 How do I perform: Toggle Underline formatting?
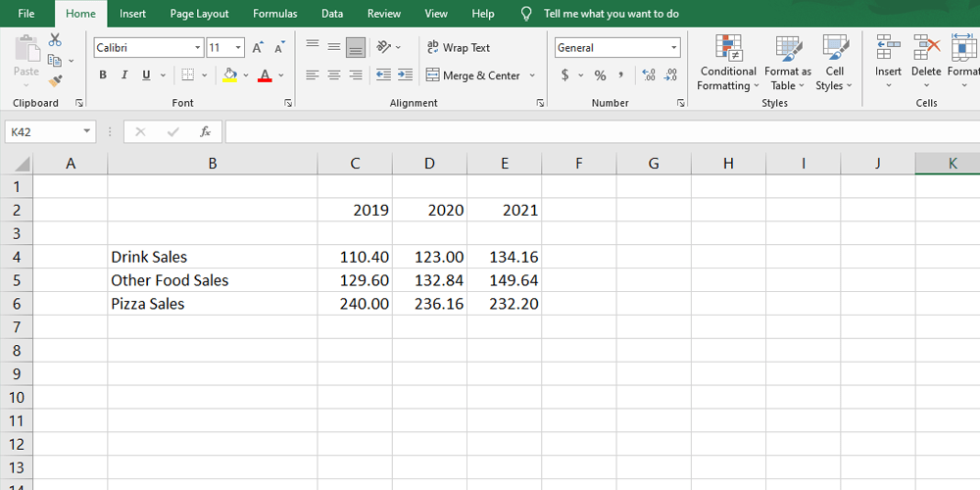click(146, 75)
